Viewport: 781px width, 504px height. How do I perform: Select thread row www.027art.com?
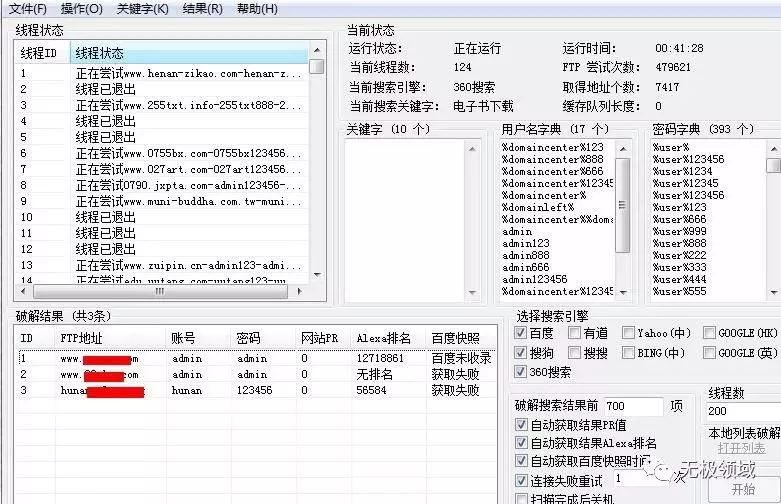point(162,169)
